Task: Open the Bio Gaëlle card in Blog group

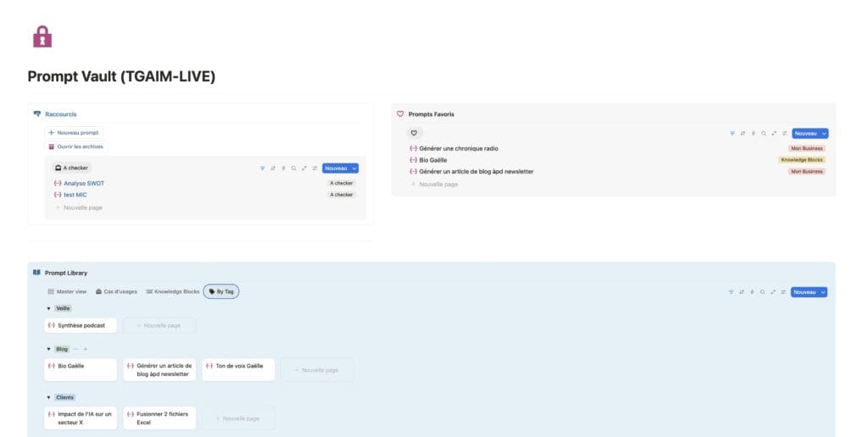Action: point(81,370)
